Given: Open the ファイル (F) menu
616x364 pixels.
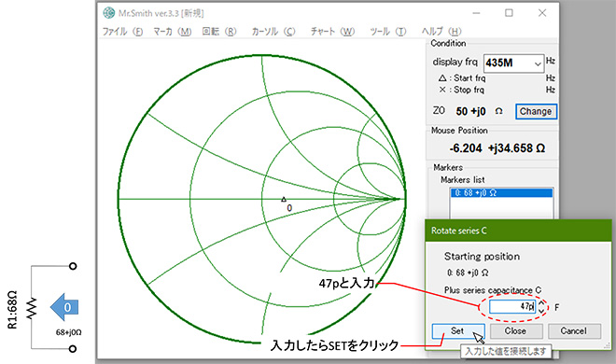Looking at the screenshot, I should pos(122,32).
